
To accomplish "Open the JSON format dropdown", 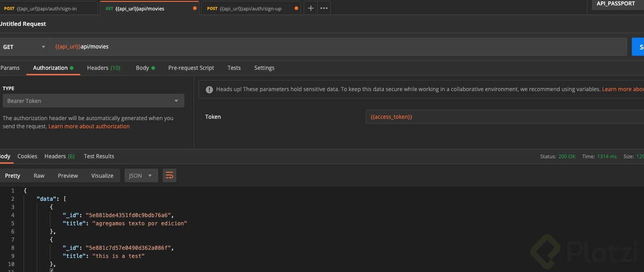I will coord(141,175).
